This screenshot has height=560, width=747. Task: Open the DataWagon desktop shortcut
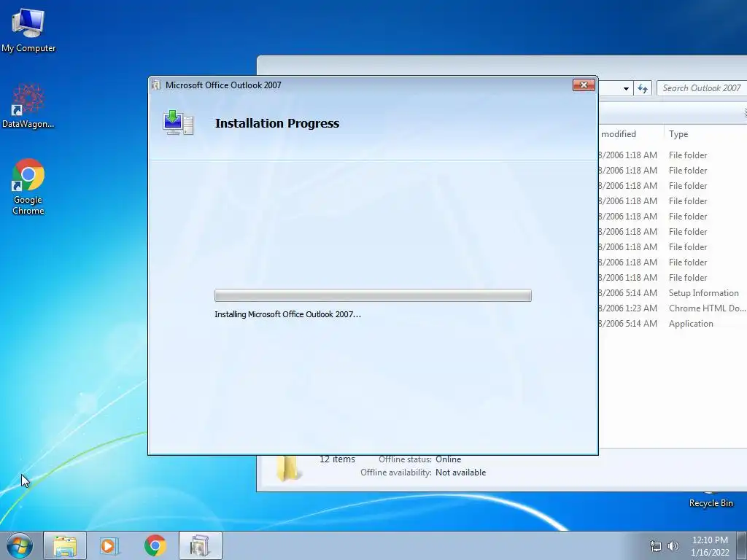(28, 106)
